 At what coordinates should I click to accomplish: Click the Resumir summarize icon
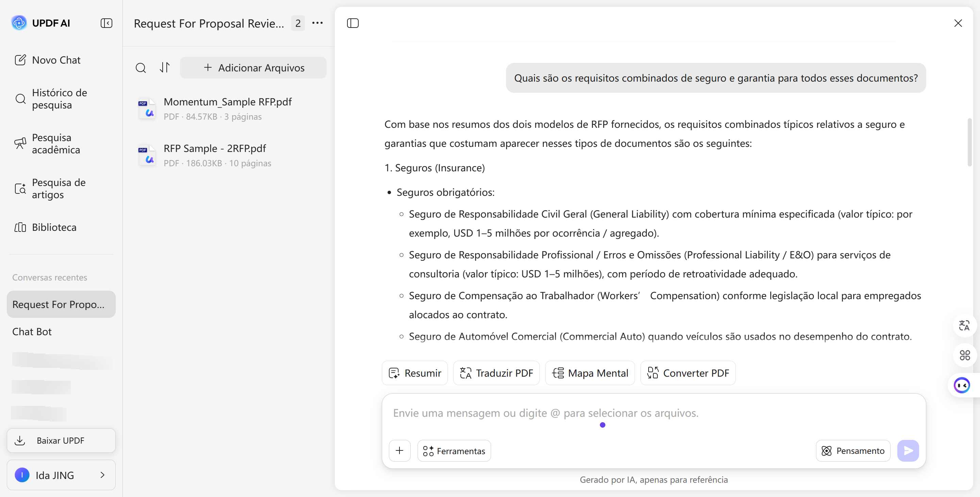pos(394,373)
